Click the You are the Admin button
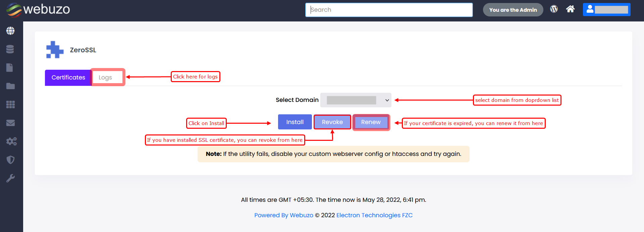The height and width of the screenshot is (232, 644). (513, 10)
